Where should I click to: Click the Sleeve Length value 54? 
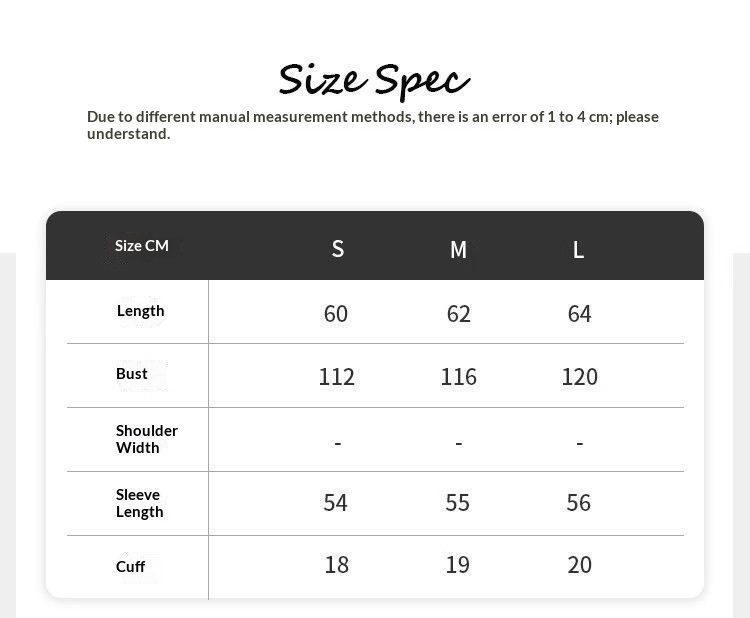pos(336,503)
